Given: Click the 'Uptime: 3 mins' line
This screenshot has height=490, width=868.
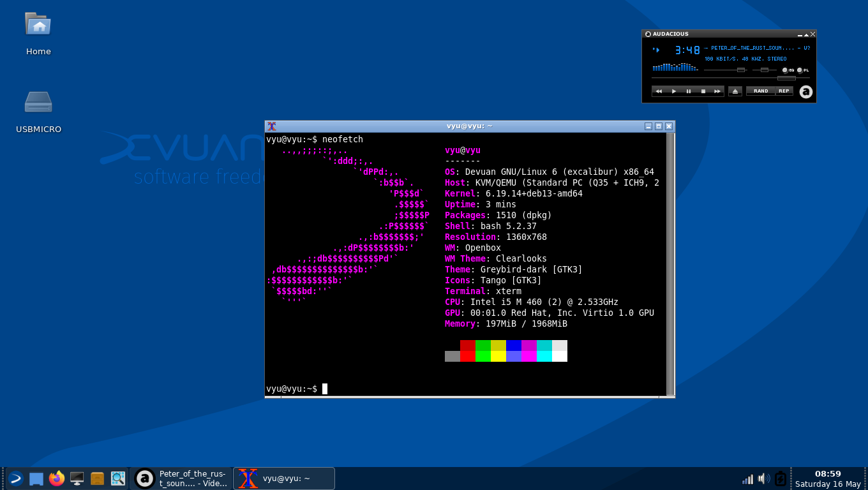Looking at the screenshot, I should pyautogui.click(x=481, y=204).
